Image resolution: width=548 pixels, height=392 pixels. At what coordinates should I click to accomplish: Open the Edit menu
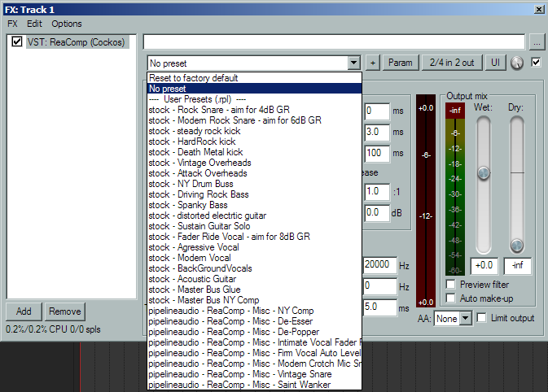pyautogui.click(x=34, y=24)
